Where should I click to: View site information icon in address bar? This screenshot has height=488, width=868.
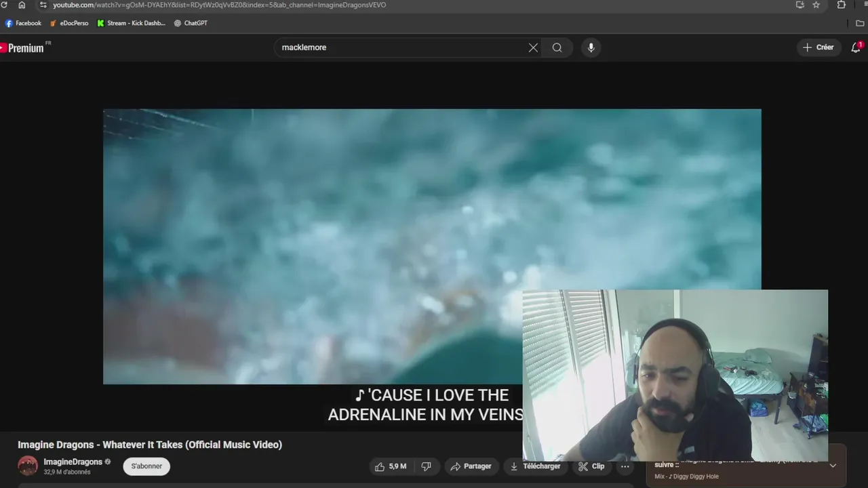[43, 5]
